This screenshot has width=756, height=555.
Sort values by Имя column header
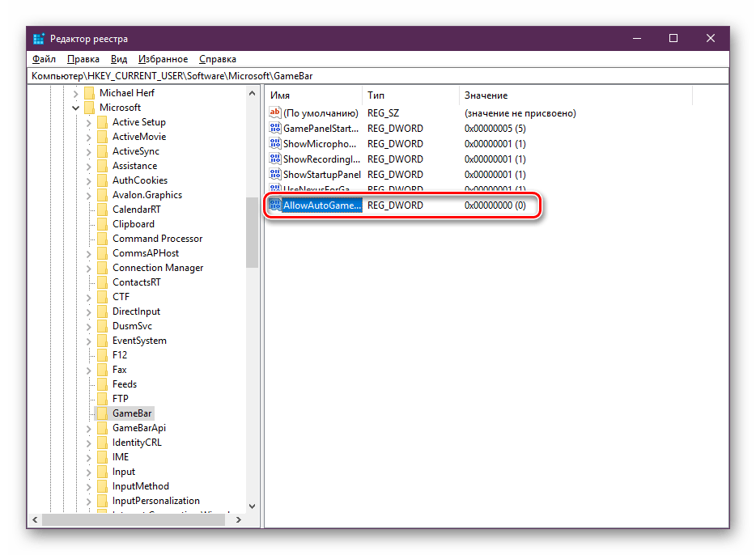[x=312, y=95]
